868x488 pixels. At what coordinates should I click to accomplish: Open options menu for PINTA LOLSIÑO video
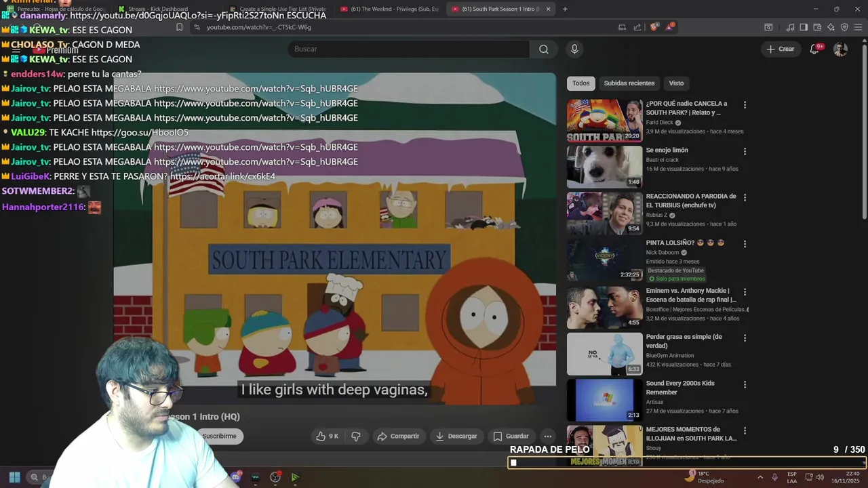click(x=745, y=244)
